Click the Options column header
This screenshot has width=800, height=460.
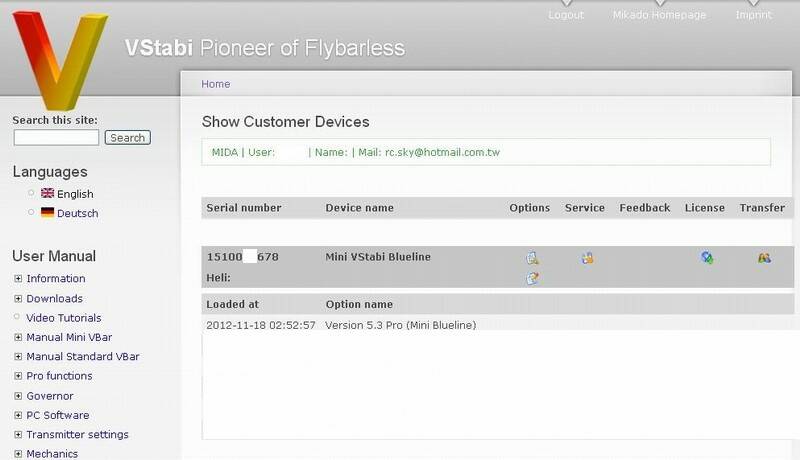(x=530, y=208)
